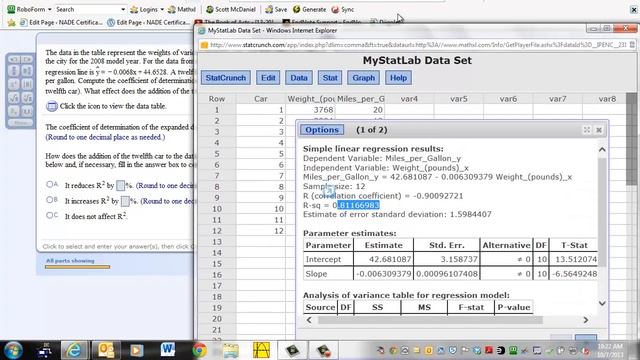Open Microsoft Word from the taskbar
The image size is (640, 360).
(x=168, y=350)
